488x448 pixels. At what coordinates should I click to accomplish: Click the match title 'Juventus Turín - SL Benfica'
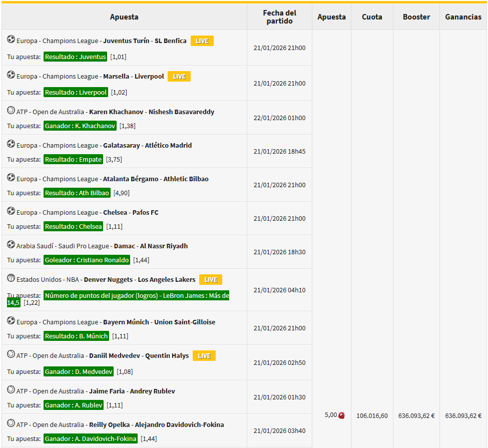(x=145, y=41)
